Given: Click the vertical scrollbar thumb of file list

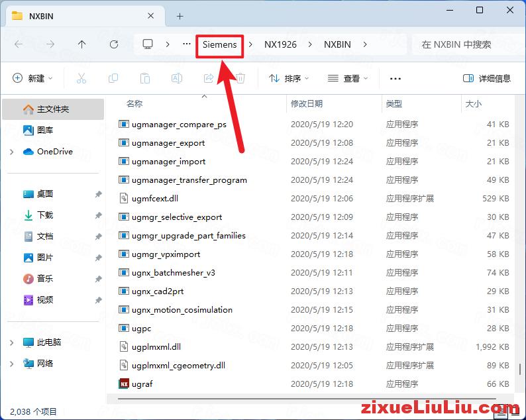Looking at the screenshot, I should (520, 370).
